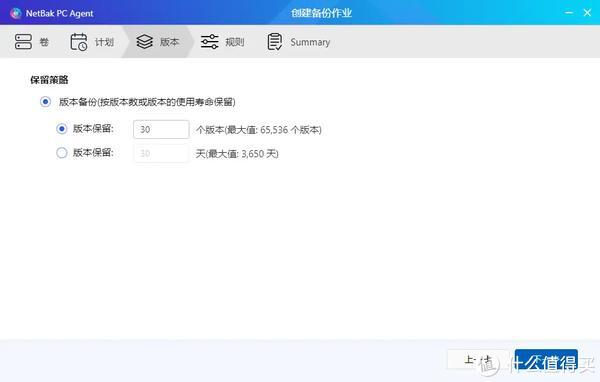Click the version count field showing 30
Image resolution: width=600 pixels, height=382 pixels.
tap(161, 129)
